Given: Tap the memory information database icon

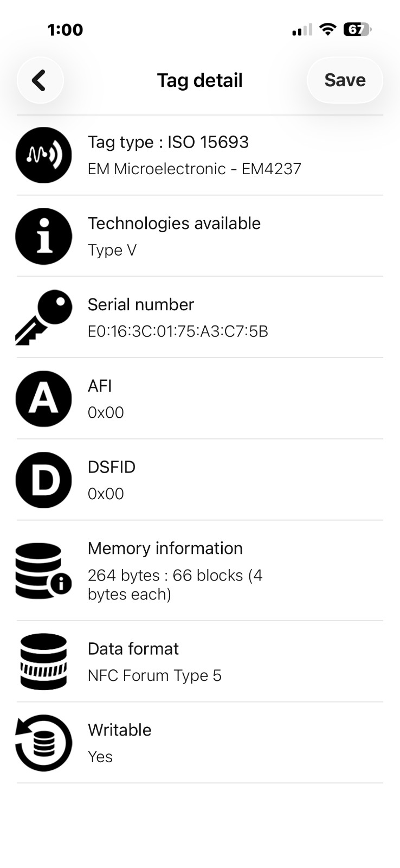Looking at the screenshot, I should pos(43,571).
